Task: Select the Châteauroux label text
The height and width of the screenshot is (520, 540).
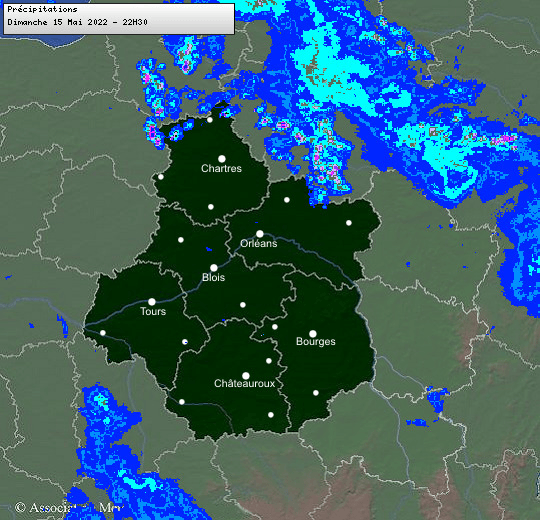Action: [245, 383]
